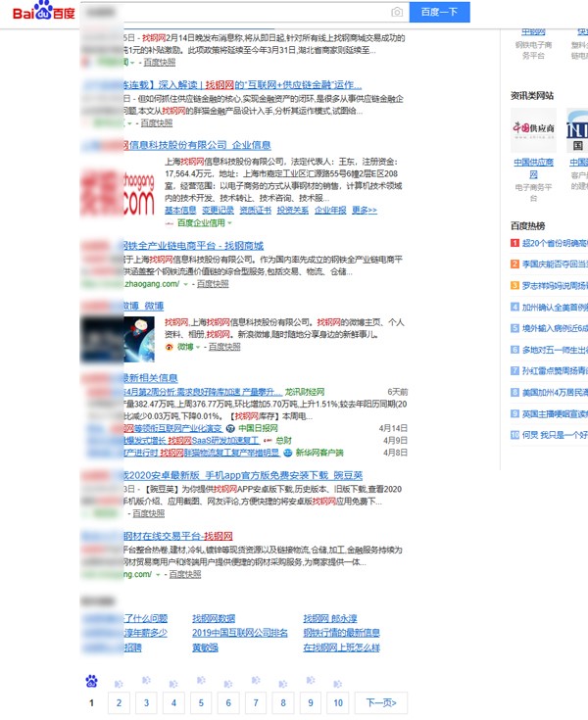588x720 pixels.
Task: Open the 变更记录 sub-link
Action: coord(219,210)
